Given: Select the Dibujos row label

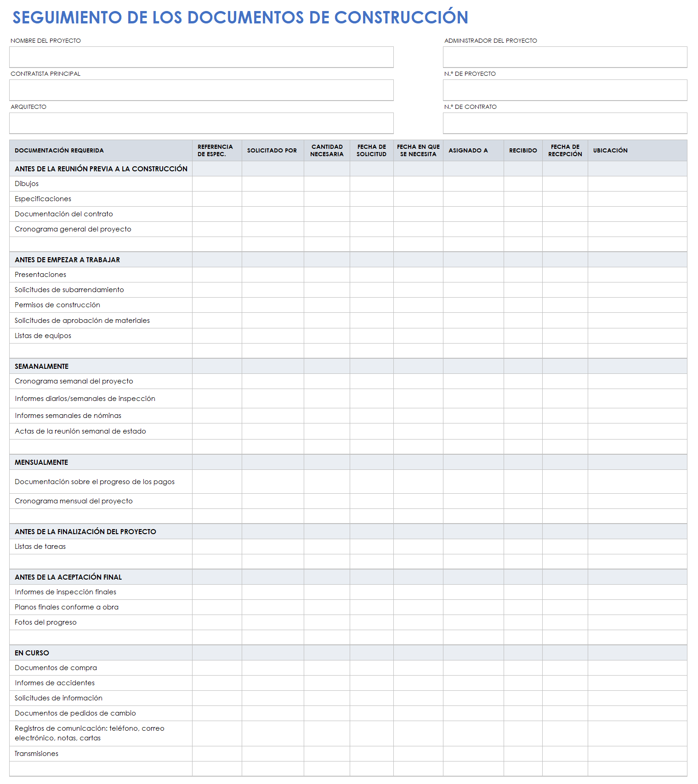Looking at the screenshot, I should pos(27,184).
